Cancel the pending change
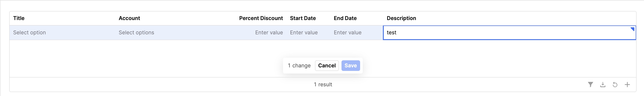Image resolution: width=644 pixels, height=96 pixels. pyautogui.click(x=327, y=66)
